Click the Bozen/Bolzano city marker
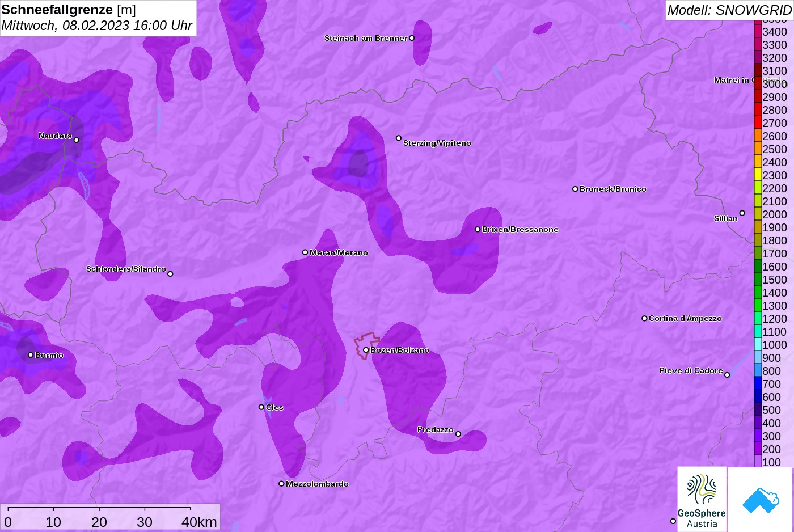Image resolution: width=794 pixels, height=532 pixels. 366,350
